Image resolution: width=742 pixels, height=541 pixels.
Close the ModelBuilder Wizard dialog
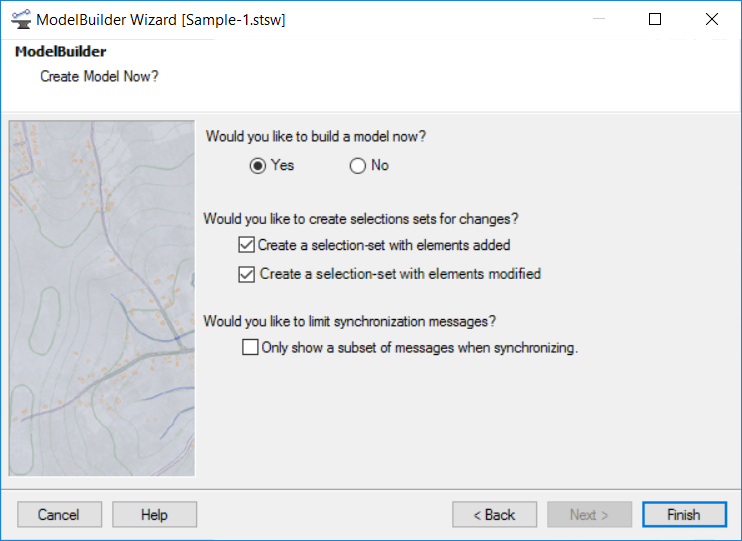tap(712, 19)
